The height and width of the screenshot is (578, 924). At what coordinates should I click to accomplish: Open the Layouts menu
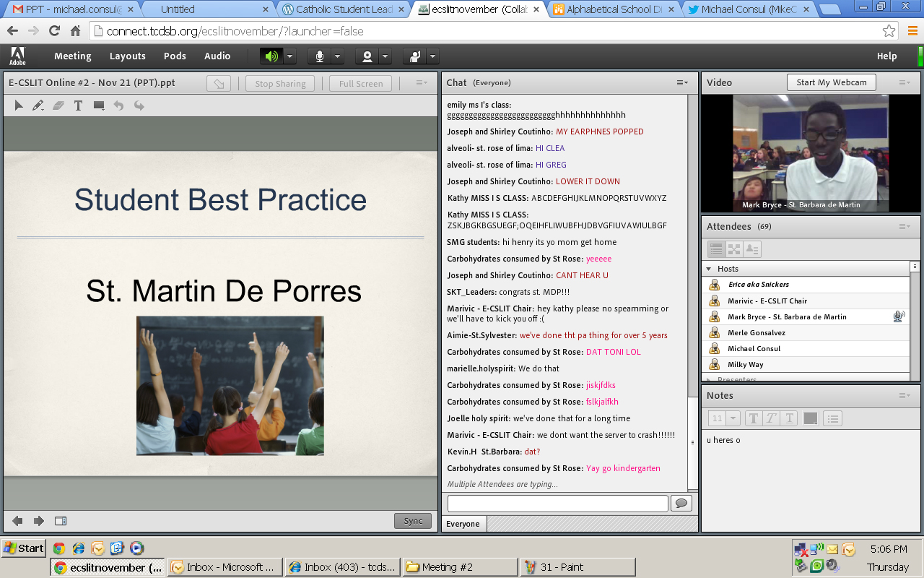click(127, 56)
